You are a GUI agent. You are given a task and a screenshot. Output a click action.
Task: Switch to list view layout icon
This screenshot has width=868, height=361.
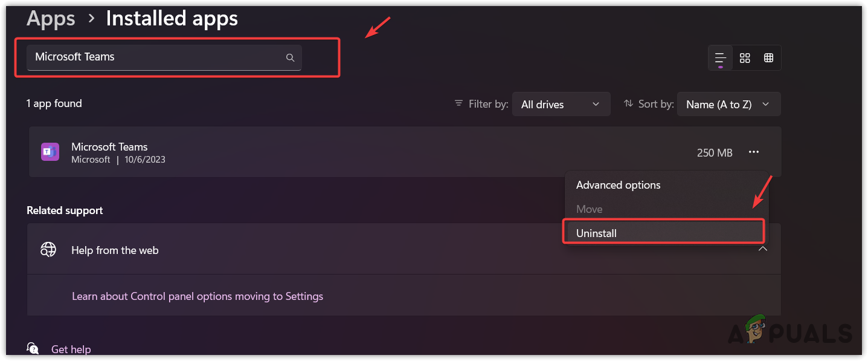tap(720, 58)
